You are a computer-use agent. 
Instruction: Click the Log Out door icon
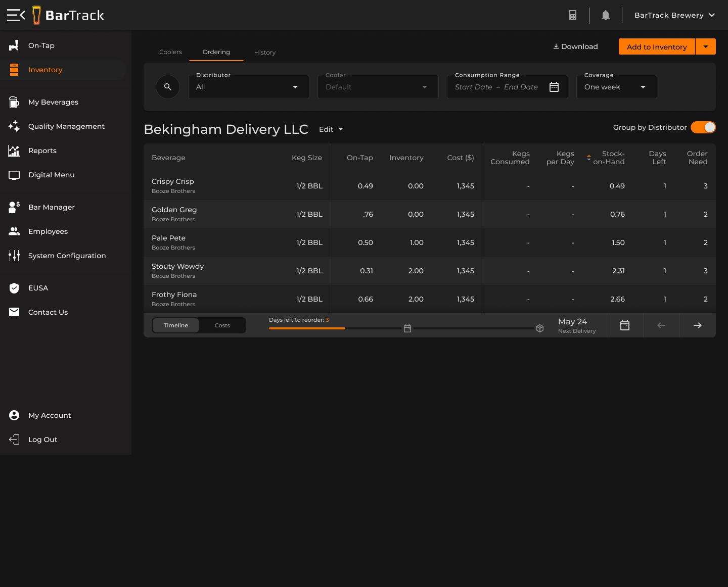point(14,439)
